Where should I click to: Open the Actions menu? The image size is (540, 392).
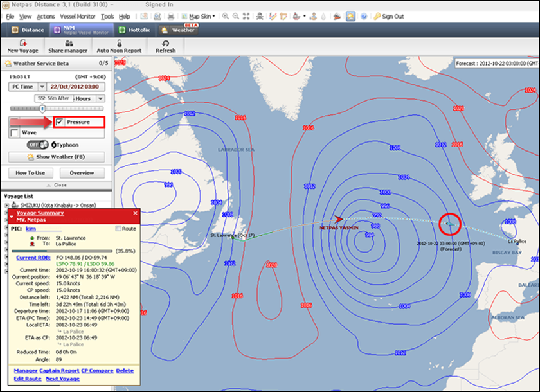click(x=46, y=17)
